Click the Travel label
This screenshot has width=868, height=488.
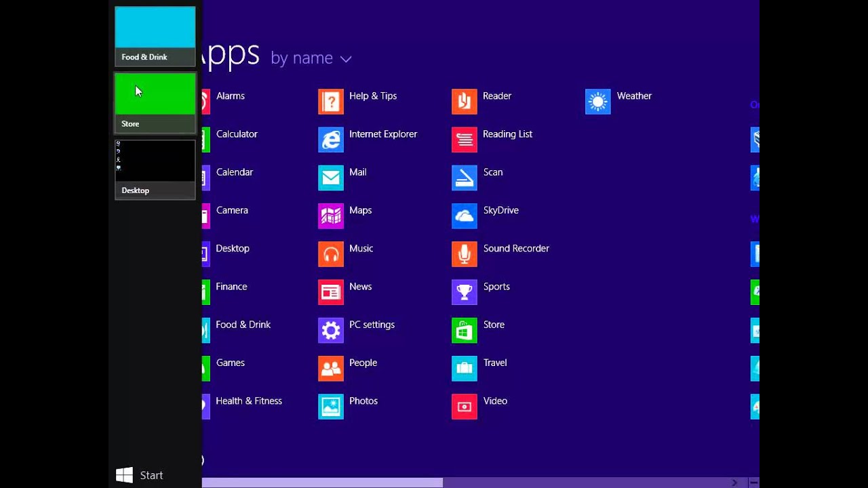pyautogui.click(x=495, y=363)
